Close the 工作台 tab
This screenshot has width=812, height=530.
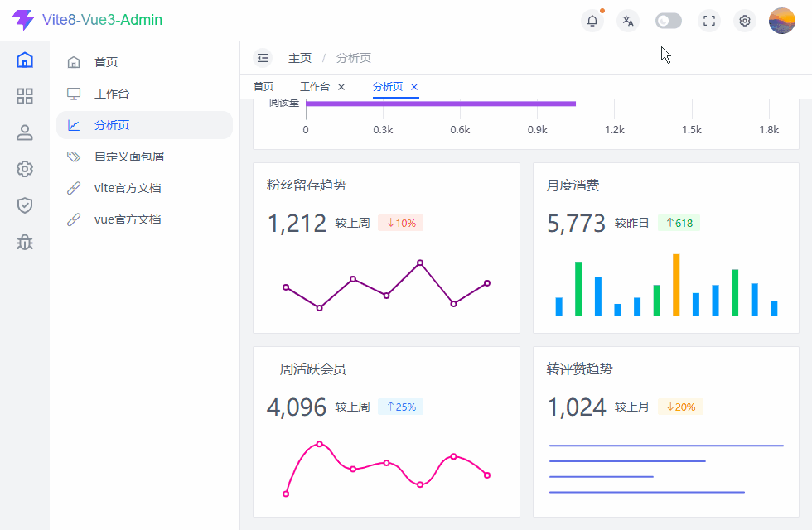coord(341,87)
